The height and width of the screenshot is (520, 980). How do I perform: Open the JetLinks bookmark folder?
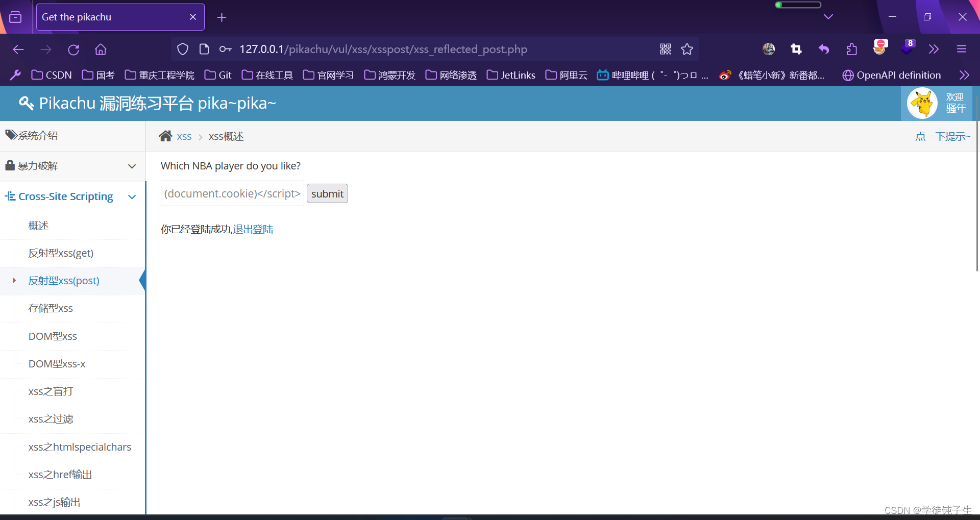coord(511,75)
